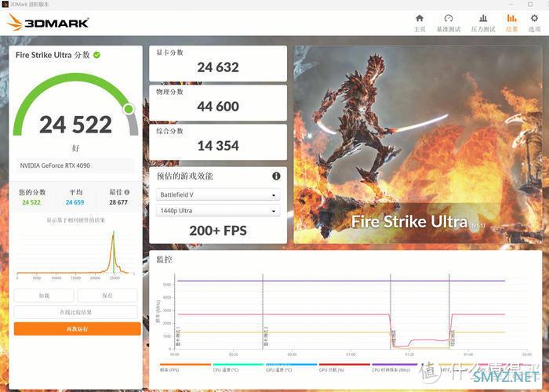549x392 pixels.
Task: Open the 选项 options gear tab
Action: coord(534,23)
